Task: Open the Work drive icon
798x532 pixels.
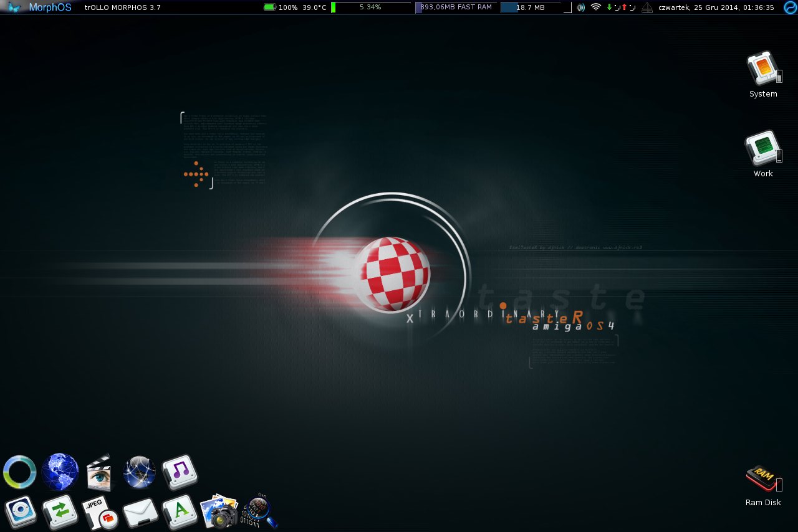Action: pyautogui.click(x=763, y=148)
